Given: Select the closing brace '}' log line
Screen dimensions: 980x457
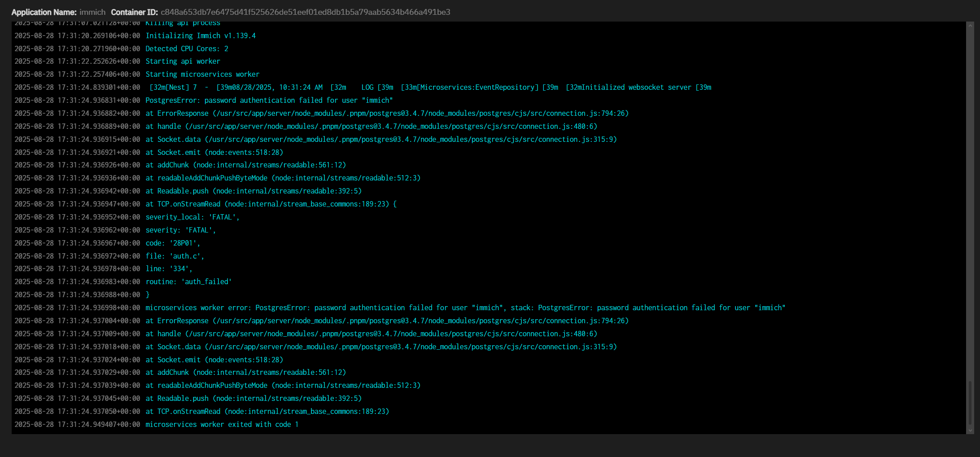Looking at the screenshot, I should click(148, 295).
